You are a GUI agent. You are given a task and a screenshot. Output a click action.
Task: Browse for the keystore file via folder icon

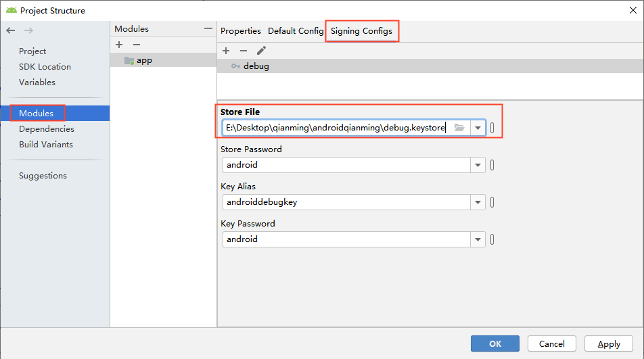(x=459, y=128)
